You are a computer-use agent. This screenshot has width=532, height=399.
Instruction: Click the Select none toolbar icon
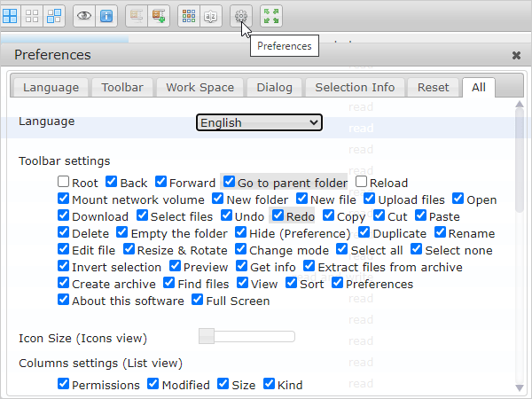coord(32,16)
